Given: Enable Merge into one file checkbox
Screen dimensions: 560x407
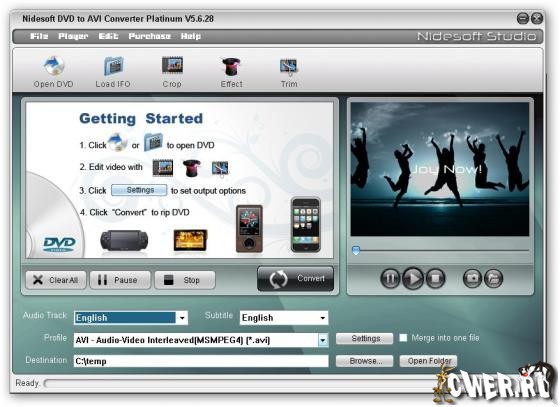Looking at the screenshot, I should (403, 338).
